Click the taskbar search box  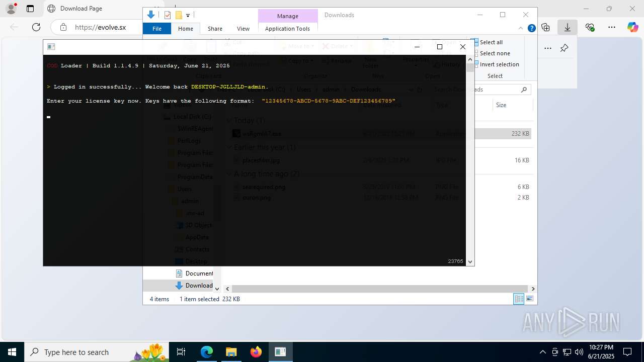coord(98,352)
